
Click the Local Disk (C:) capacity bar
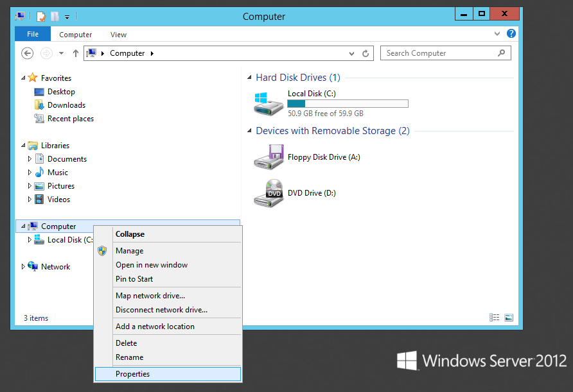(x=348, y=104)
